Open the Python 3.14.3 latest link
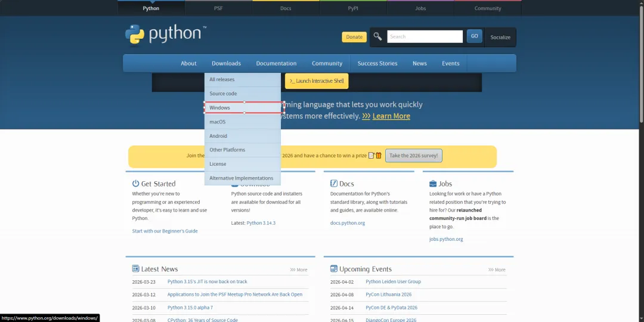 tap(261, 223)
